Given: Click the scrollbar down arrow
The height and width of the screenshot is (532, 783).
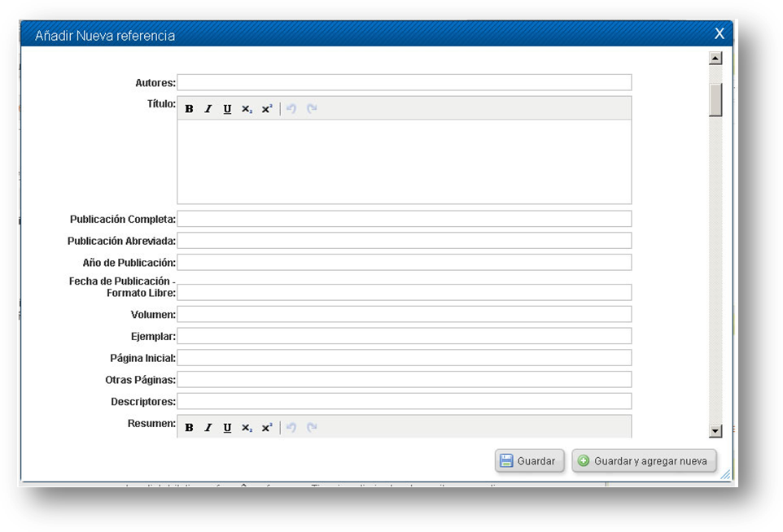Looking at the screenshot, I should pos(715,430).
